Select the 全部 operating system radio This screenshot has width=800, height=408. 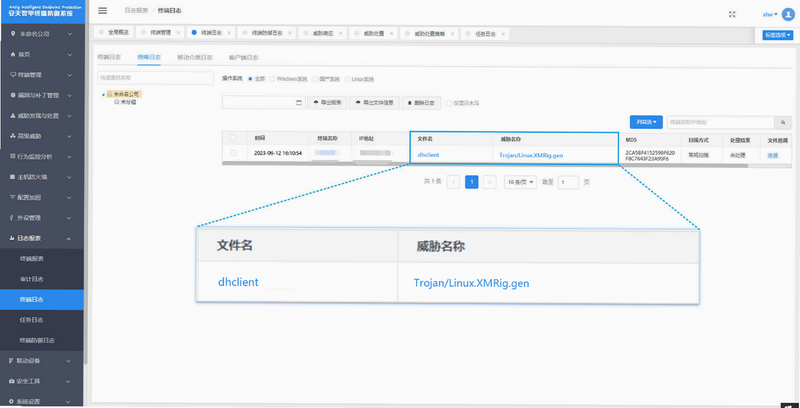click(250, 79)
